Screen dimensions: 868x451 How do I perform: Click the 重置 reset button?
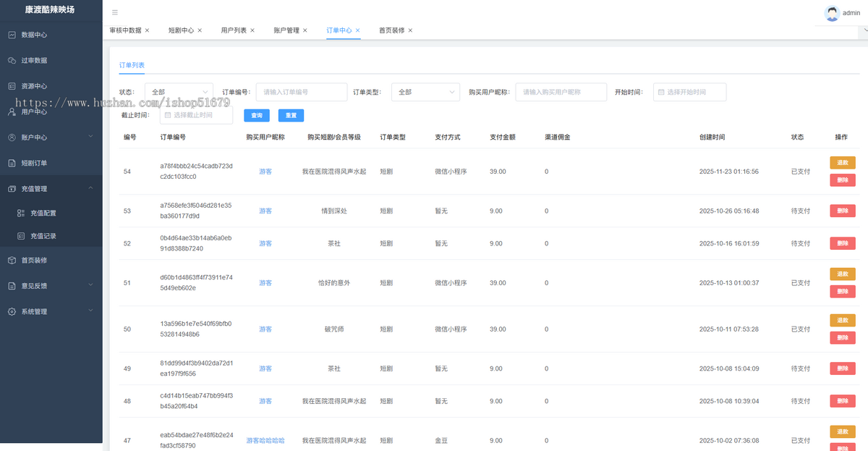tap(291, 115)
